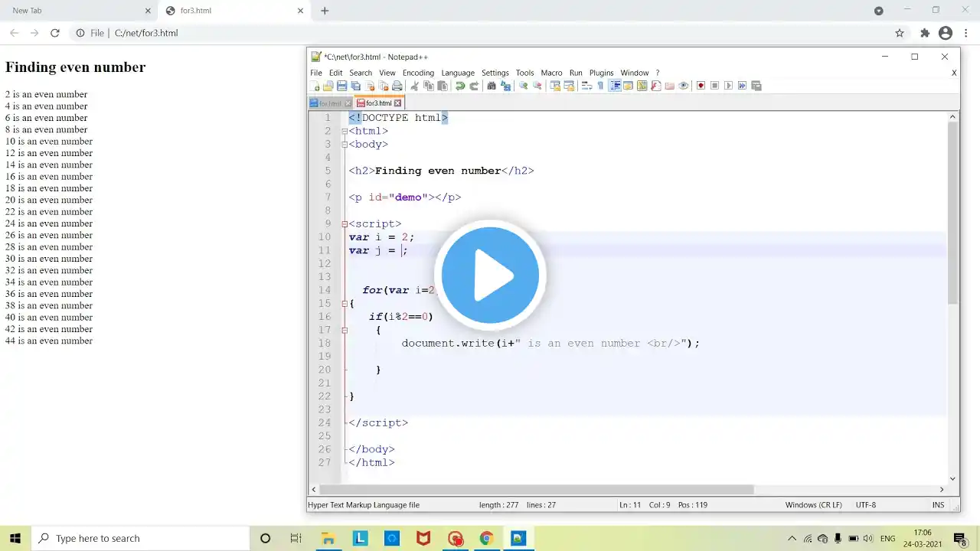The image size is (980, 551).
Task: Open the Encoding menu
Action: [x=418, y=73]
